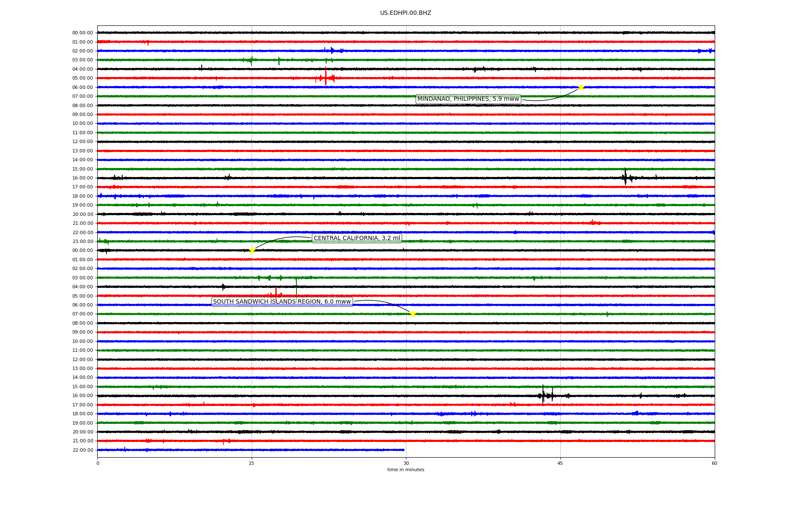This screenshot has width=812, height=508.
Task: Click the yellow star on the second 00:00:00 black trace
Action: (252, 250)
